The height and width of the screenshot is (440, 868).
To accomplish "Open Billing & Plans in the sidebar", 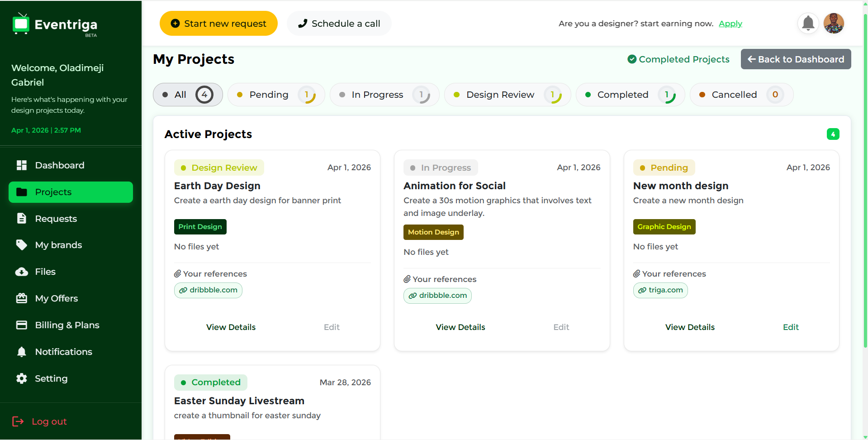I will pyautogui.click(x=71, y=325).
